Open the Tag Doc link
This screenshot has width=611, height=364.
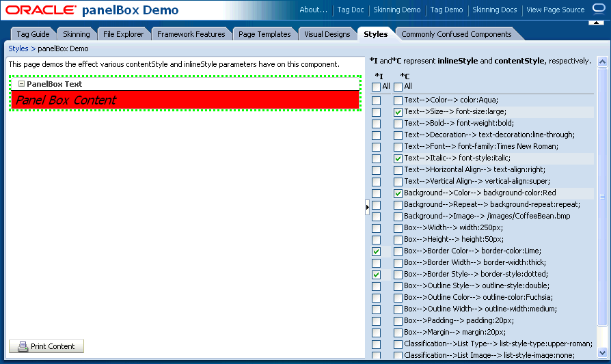click(x=351, y=10)
